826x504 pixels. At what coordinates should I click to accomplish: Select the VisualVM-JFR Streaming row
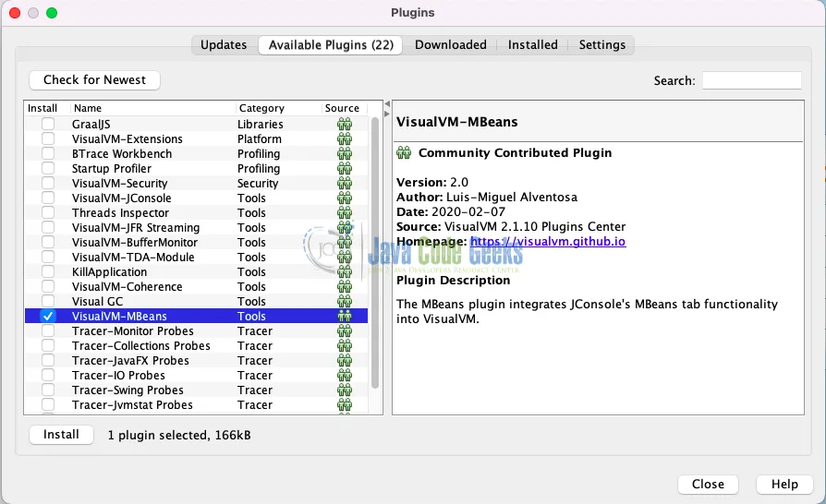click(196, 227)
